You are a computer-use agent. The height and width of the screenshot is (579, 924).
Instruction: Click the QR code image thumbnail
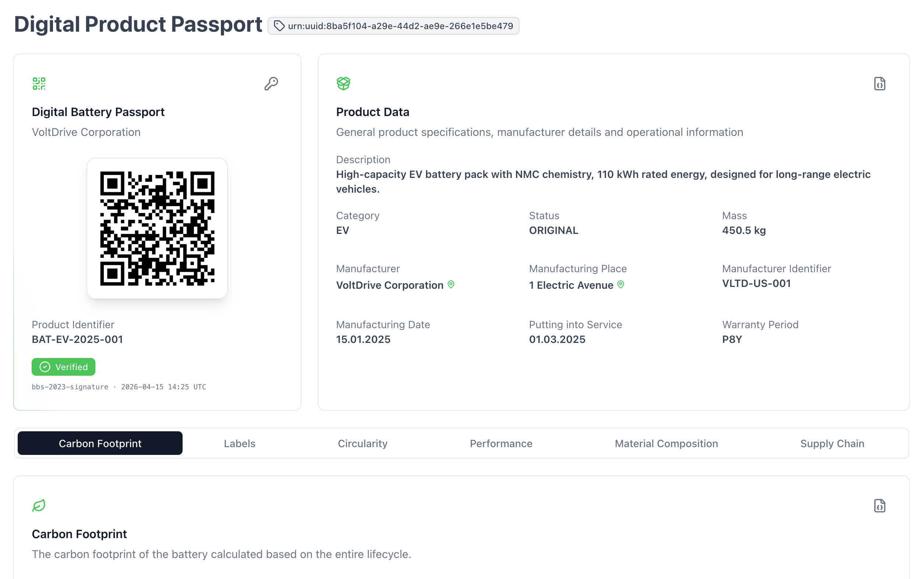157,228
